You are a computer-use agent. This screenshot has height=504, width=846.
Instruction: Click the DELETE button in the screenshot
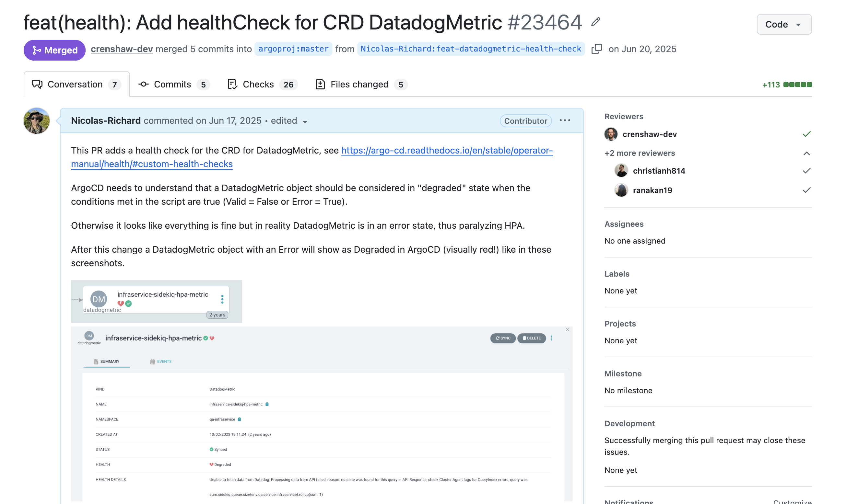tap(531, 338)
